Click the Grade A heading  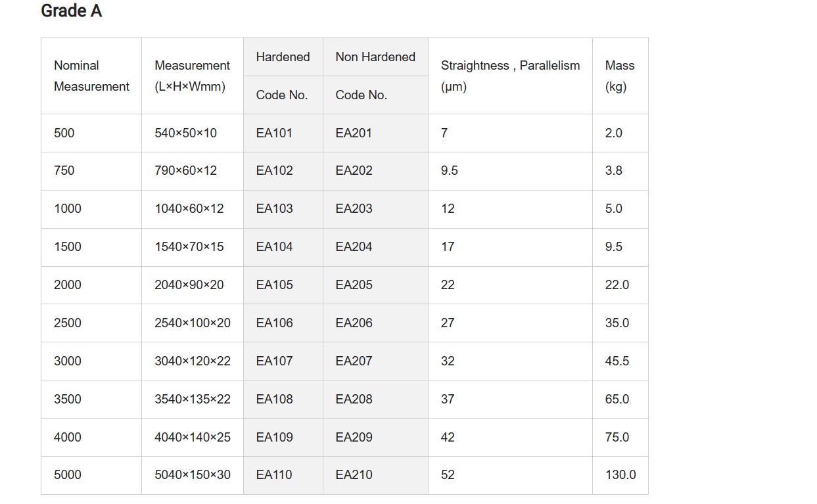(71, 11)
